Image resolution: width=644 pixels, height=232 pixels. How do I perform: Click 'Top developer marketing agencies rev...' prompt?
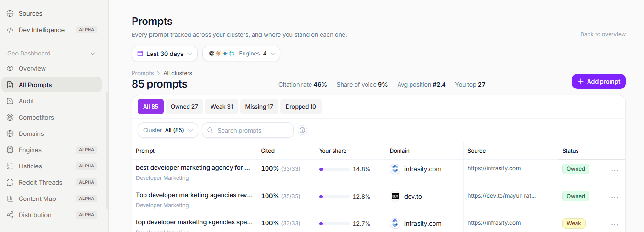coord(193,195)
